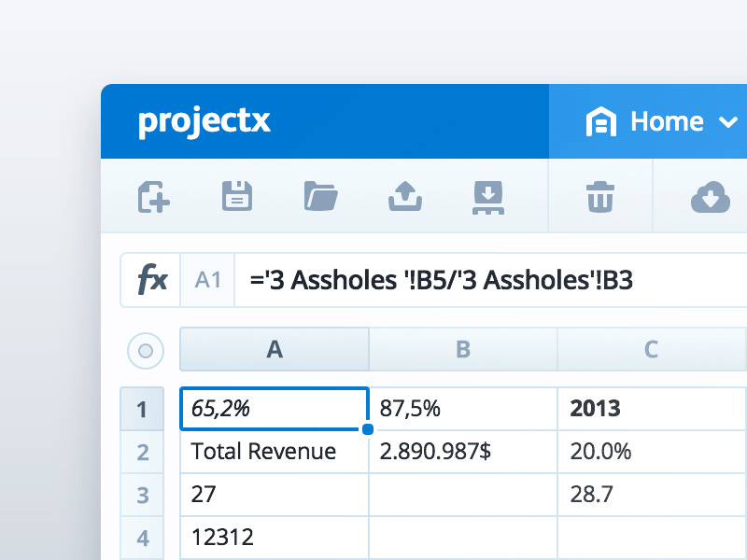Click the fx function icon
Screen dimensions: 747x560
(151, 280)
